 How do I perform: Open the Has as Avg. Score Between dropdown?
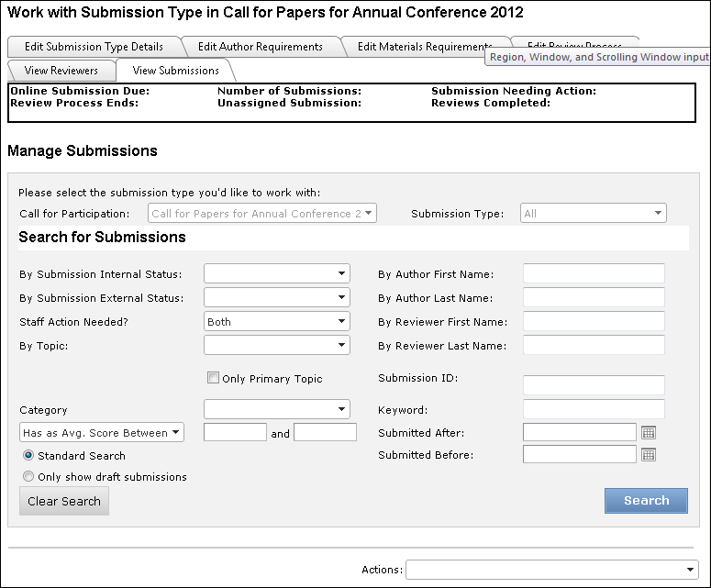pos(102,433)
